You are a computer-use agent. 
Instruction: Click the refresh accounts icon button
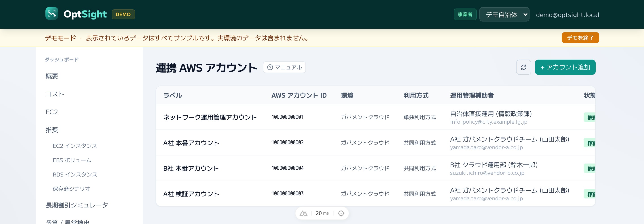point(523,67)
